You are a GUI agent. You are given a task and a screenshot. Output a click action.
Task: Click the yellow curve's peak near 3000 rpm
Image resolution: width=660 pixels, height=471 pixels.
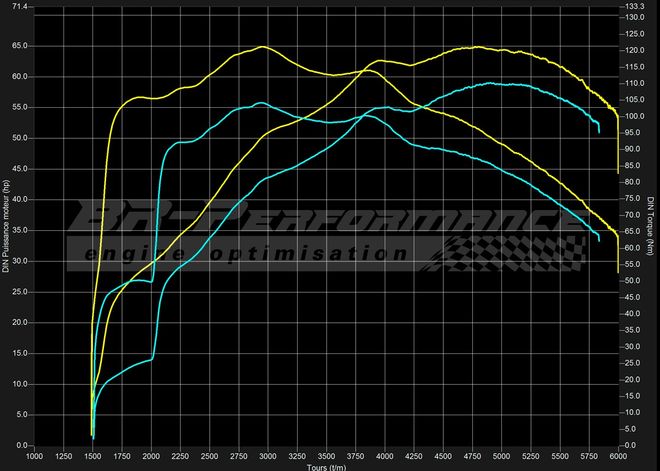262,47
